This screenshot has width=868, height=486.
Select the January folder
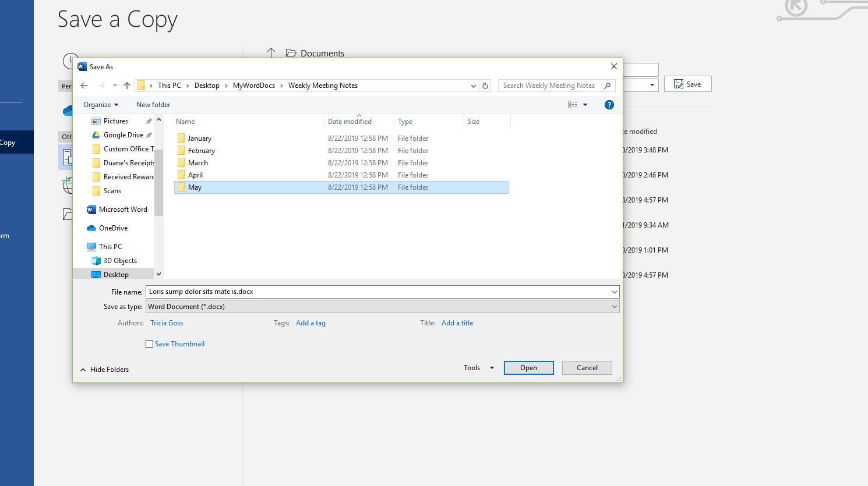pyautogui.click(x=341, y=139)
